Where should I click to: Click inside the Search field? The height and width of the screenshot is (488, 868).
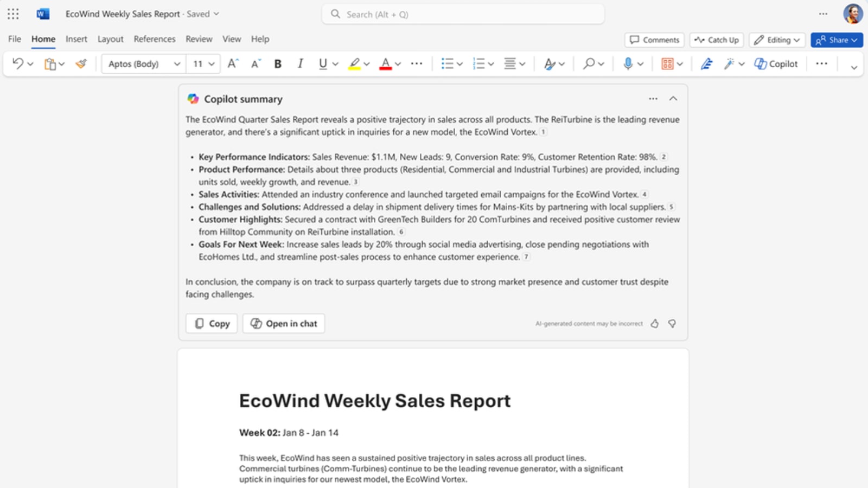coord(463,14)
